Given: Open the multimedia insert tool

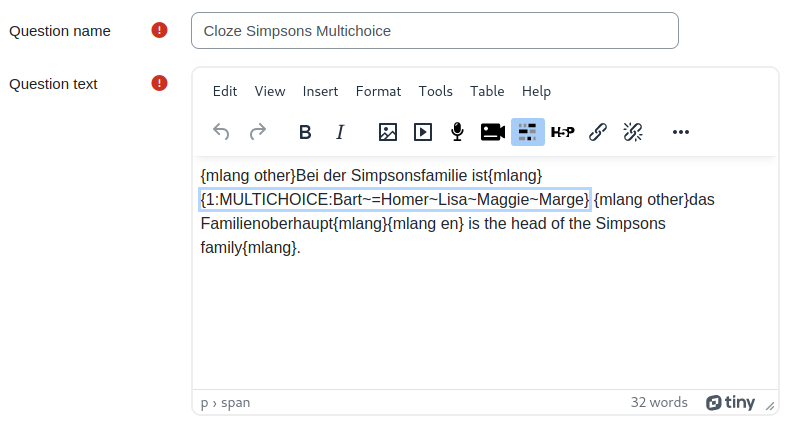Looking at the screenshot, I should [423, 132].
